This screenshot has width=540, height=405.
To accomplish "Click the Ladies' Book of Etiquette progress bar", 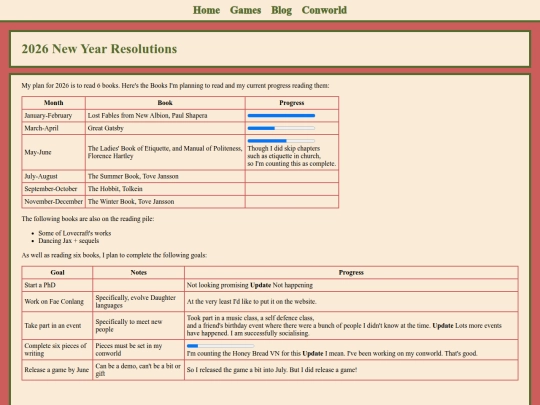I will (281, 141).
